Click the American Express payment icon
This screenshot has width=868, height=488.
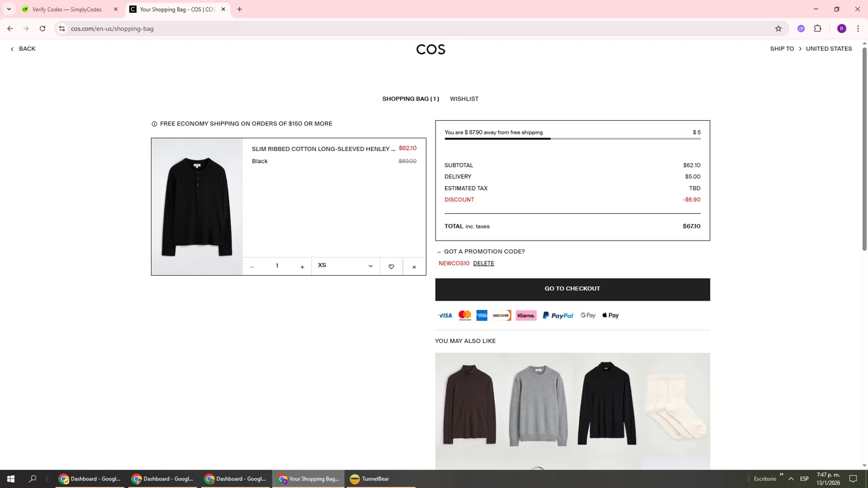pyautogui.click(x=482, y=315)
